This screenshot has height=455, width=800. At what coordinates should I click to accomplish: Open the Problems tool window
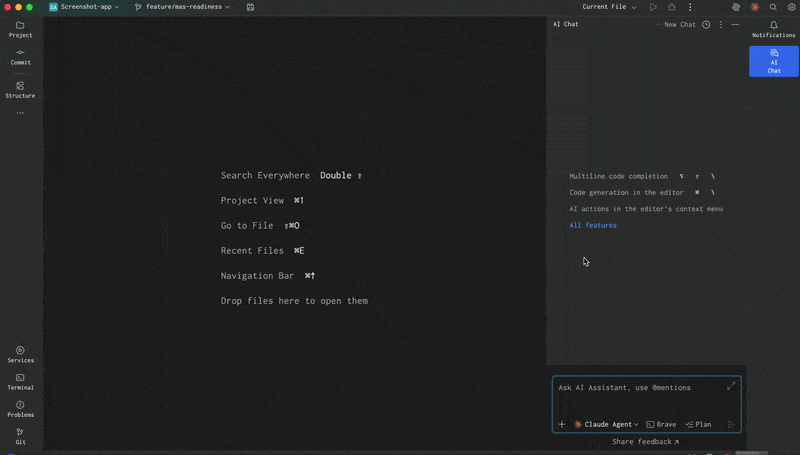(20, 408)
